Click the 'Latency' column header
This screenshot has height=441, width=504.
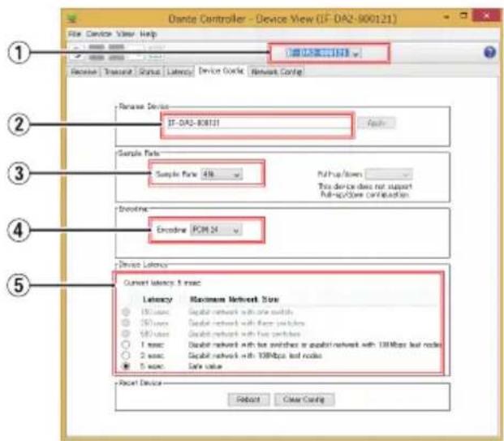(x=157, y=300)
